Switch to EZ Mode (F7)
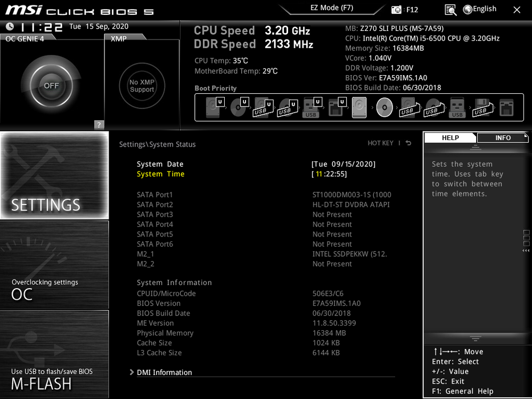532x399 pixels. tap(331, 8)
